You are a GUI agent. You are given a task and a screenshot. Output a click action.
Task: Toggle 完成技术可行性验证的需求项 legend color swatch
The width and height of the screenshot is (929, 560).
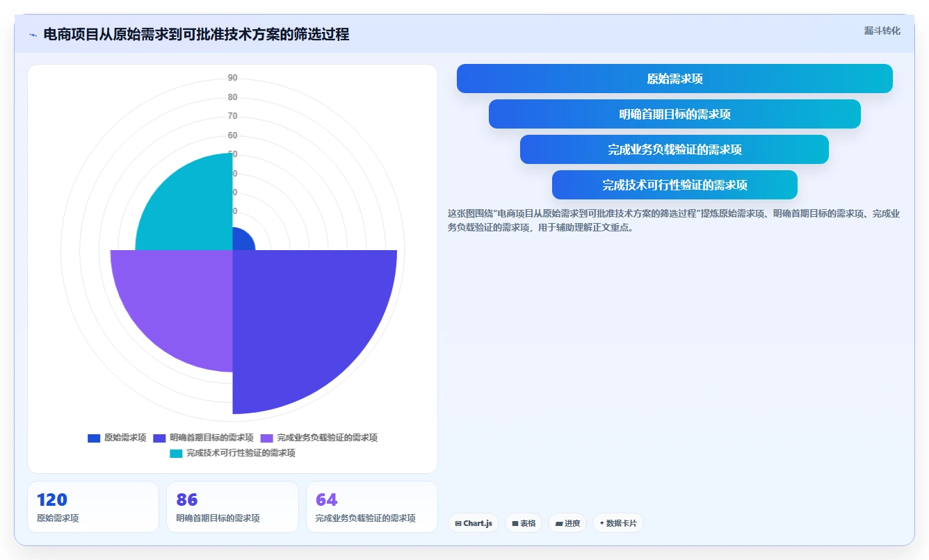coord(176,453)
